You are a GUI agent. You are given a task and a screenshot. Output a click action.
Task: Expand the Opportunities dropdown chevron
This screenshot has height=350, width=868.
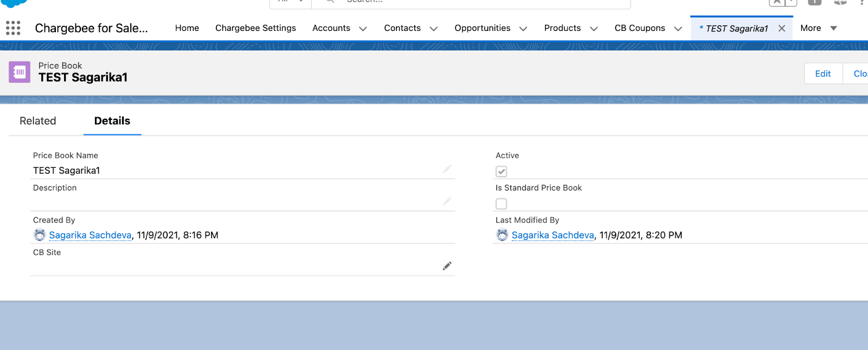pos(523,29)
